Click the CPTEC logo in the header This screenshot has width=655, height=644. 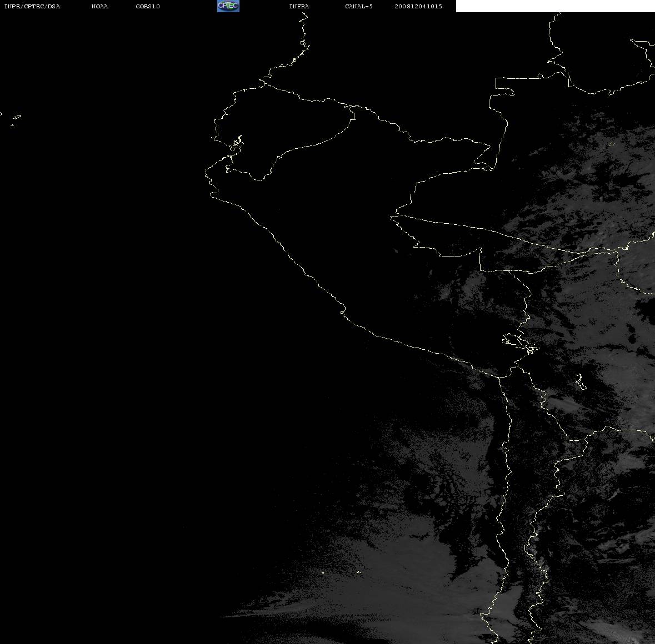click(x=228, y=6)
